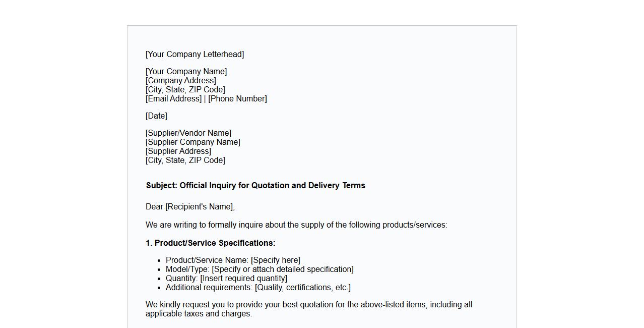644x328 pixels.
Task: Click the [Supplier/Vendor Name] placeholder
Action: coord(188,133)
